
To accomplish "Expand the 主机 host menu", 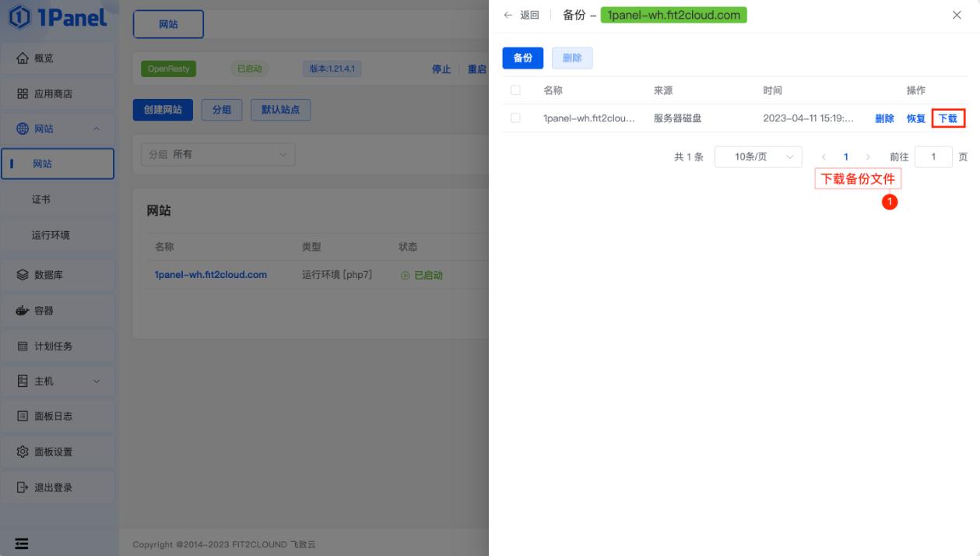I will click(58, 381).
